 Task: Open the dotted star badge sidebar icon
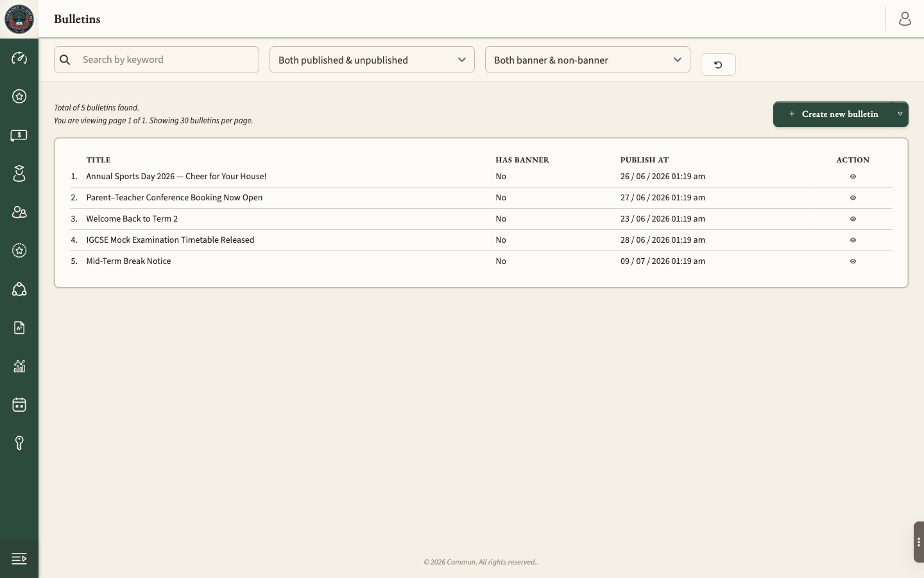click(19, 250)
